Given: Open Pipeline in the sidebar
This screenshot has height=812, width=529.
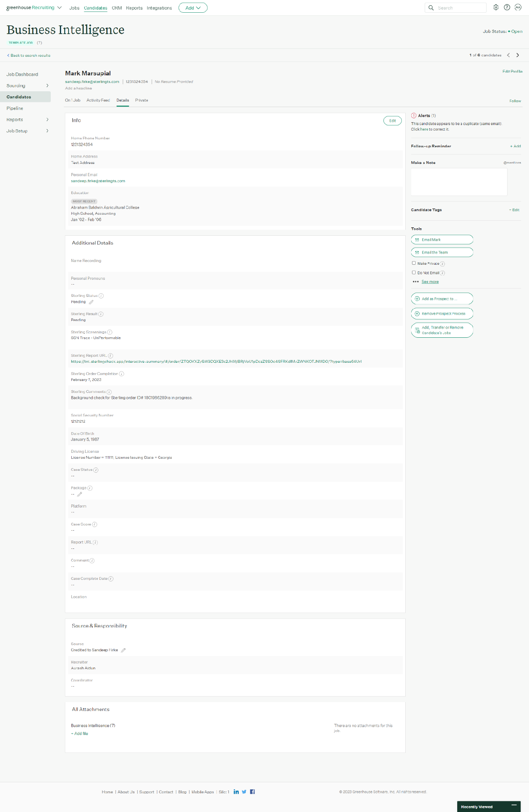Looking at the screenshot, I should [x=15, y=108].
